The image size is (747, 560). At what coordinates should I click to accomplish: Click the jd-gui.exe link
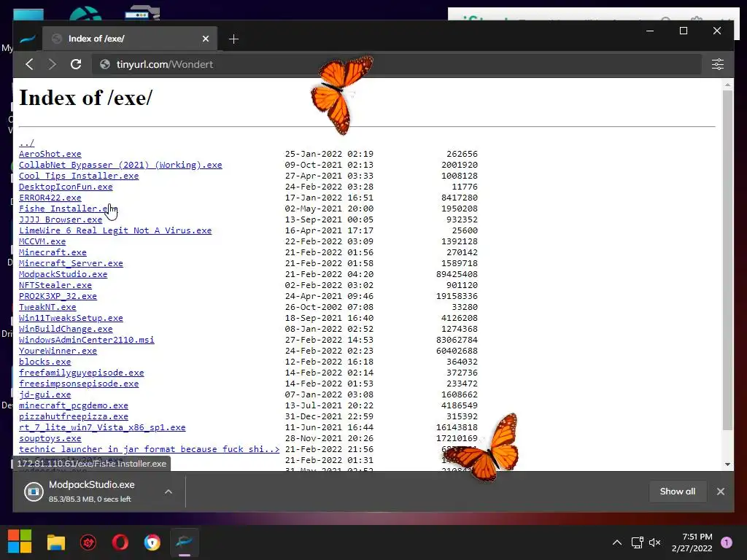(44, 394)
